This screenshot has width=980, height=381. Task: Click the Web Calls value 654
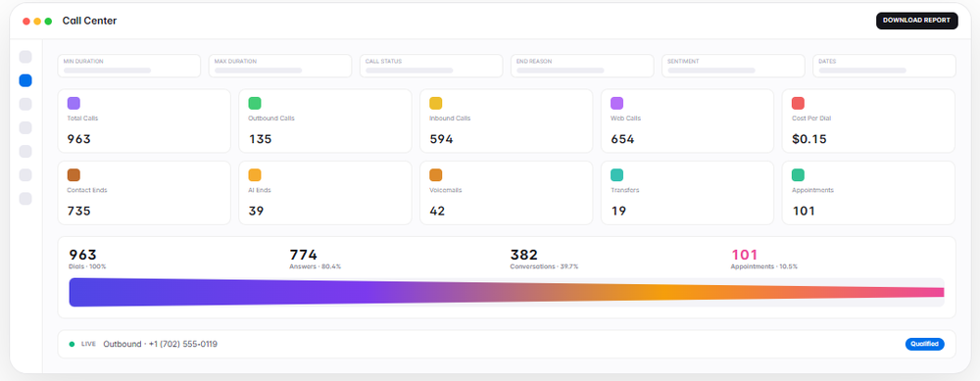pyautogui.click(x=622, y=139)
